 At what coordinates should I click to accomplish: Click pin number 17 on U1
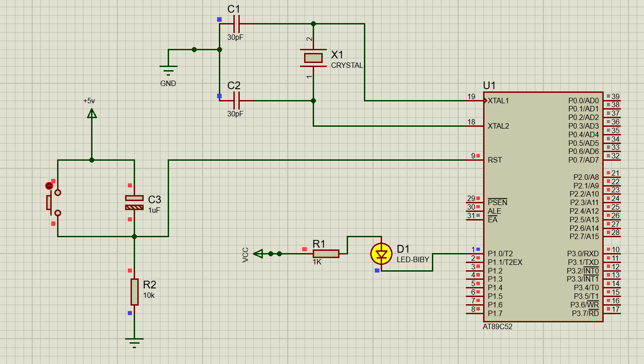pyautogui.click(x=615, y=309)
